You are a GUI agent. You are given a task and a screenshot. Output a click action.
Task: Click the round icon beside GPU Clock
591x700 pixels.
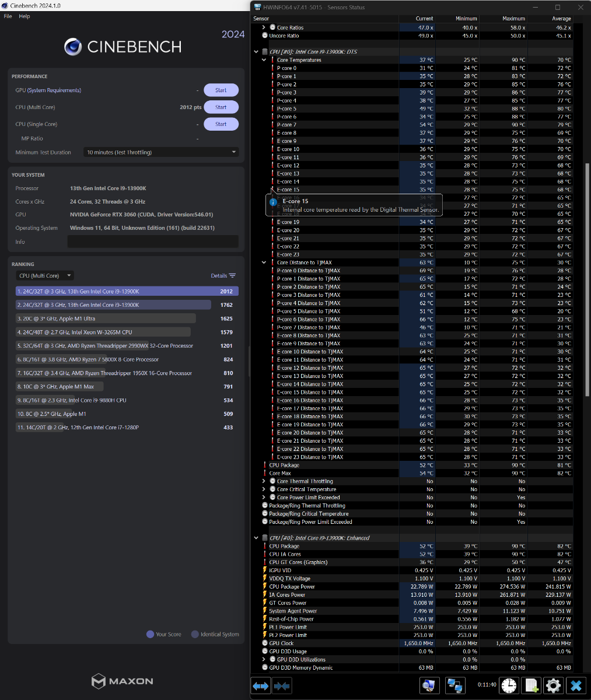265,643
